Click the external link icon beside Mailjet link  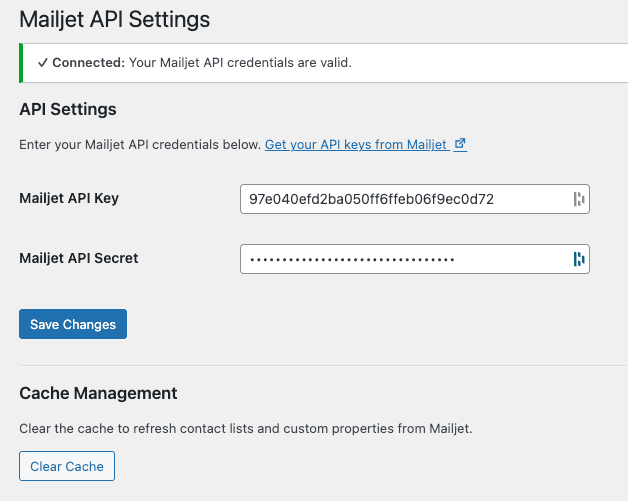click(x=460, y=144)
